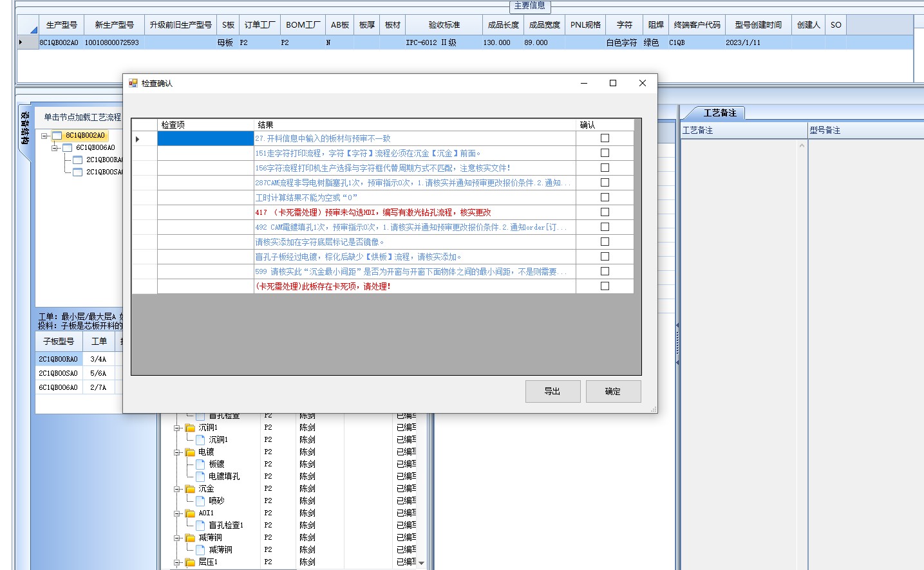
Task: Click the 沉金 folder icon
Action: [191, 489]
